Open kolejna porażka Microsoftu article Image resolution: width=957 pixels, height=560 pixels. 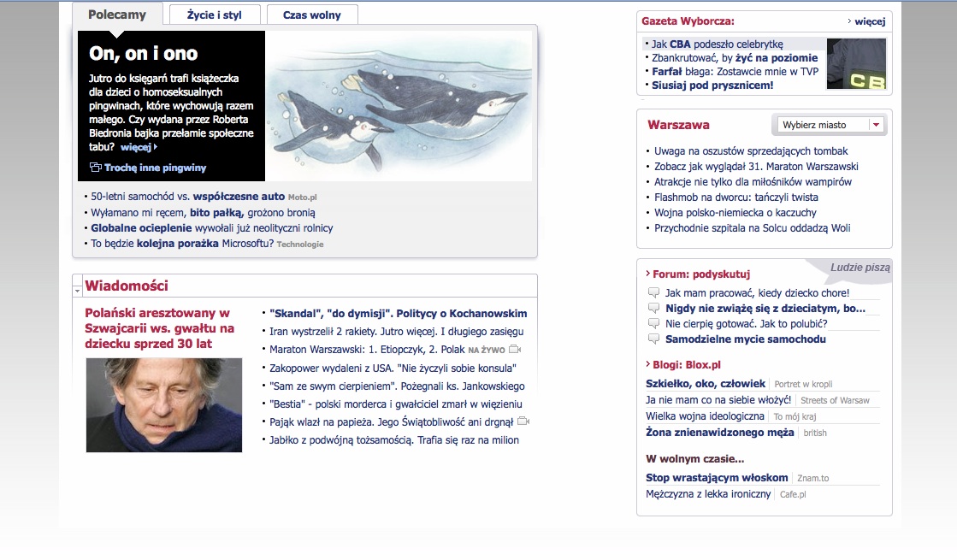[182, 244]
